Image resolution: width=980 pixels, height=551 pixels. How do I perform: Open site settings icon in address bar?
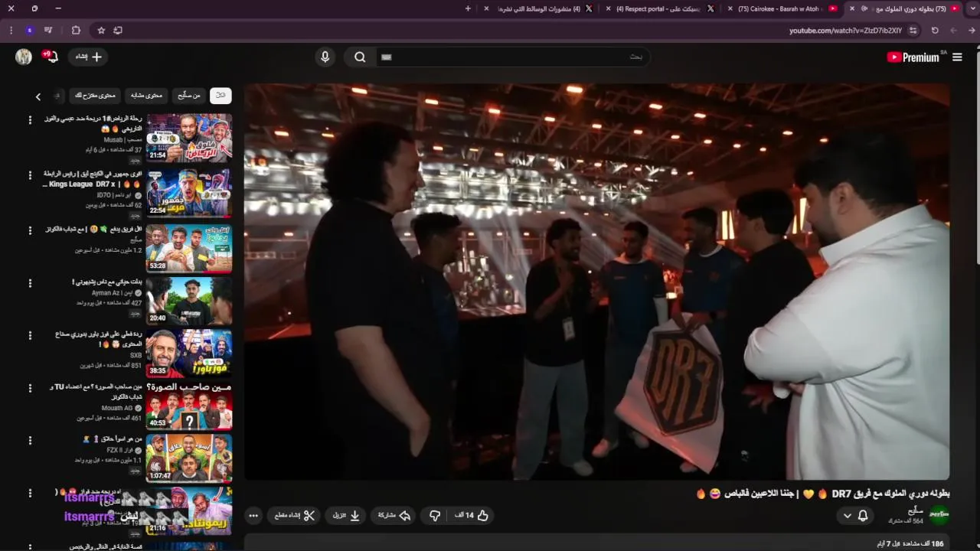click(x=913, y=31)
